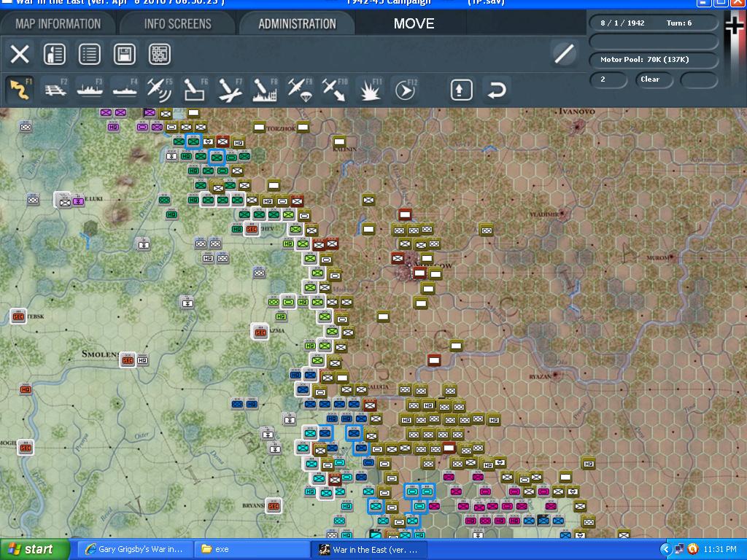This screenshot has height=560, width=747.
Task: Select the F10 air transfer mode icon
Action: (334, 89)
